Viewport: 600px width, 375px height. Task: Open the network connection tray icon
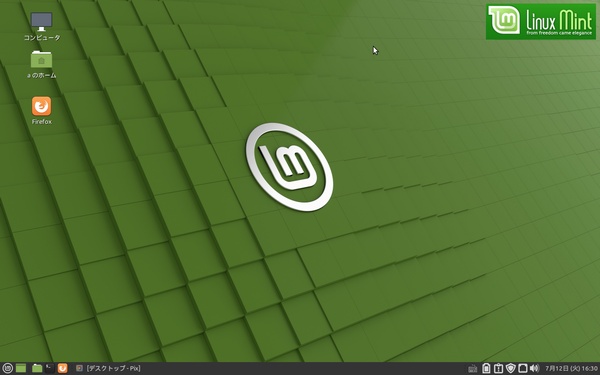coord(522,368)
